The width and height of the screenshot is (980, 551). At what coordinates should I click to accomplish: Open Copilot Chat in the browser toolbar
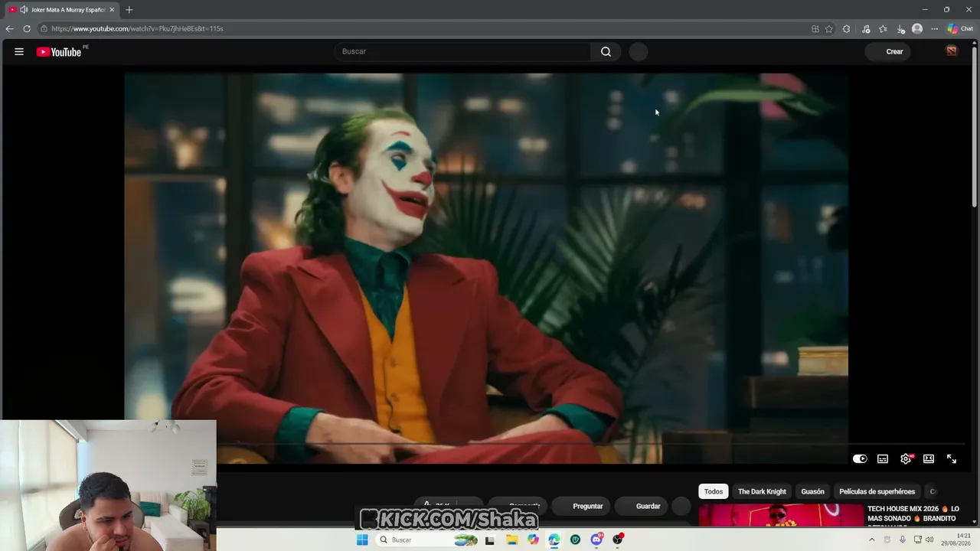pyautogui.click(x=960, y=29)
